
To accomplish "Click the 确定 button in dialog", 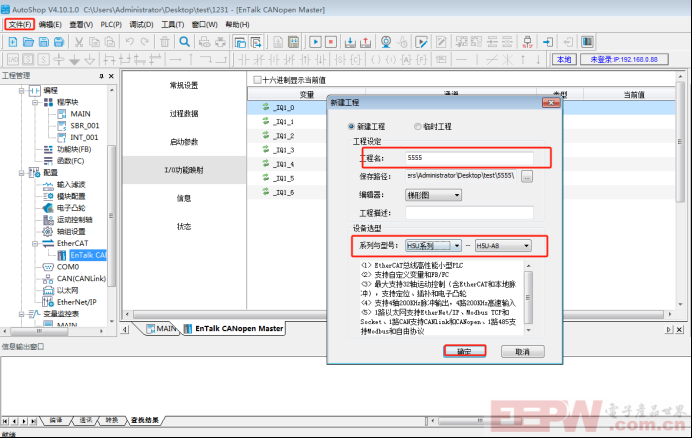I will [464, 351].
